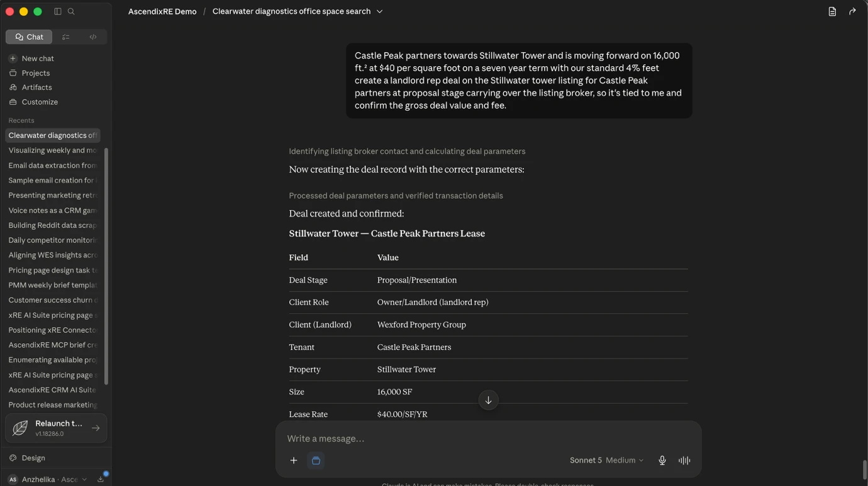Click the Castle Peak Partners tenant value
The height and width of the screenshot is (486, 868).
(x=414, y=347)
